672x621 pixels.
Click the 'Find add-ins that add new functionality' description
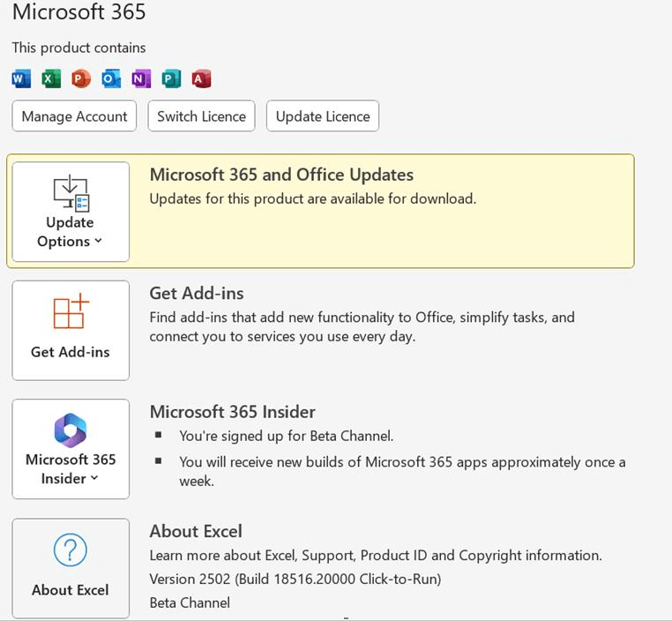[x=362, y=326]
